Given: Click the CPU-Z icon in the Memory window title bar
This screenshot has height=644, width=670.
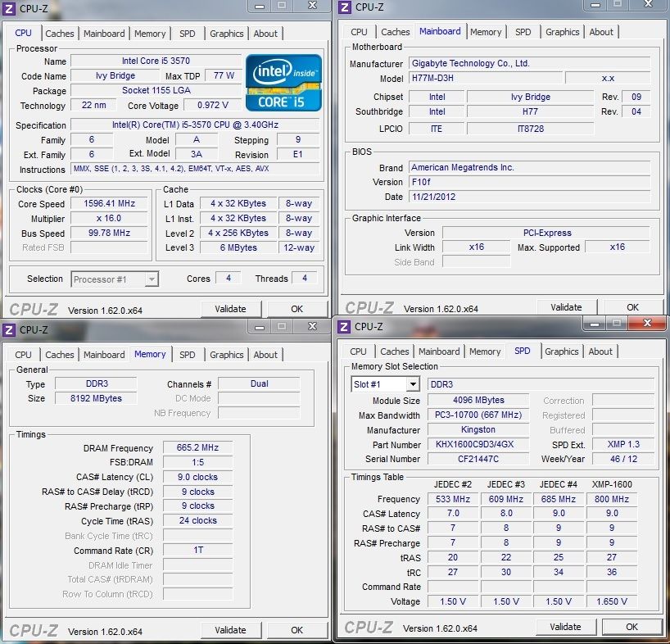Looking at the screenshot, I should (x=9, y=330).
